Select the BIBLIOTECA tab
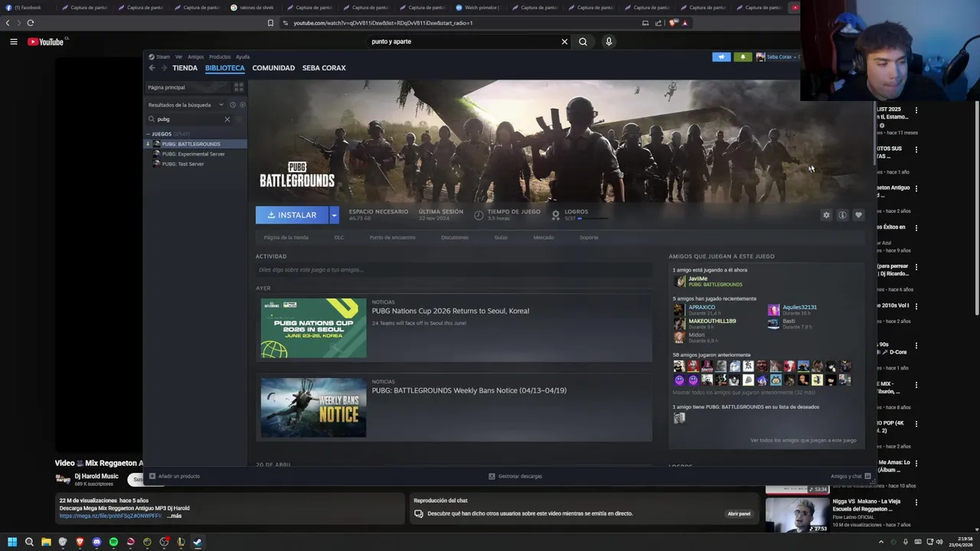 tap(225, 68)
